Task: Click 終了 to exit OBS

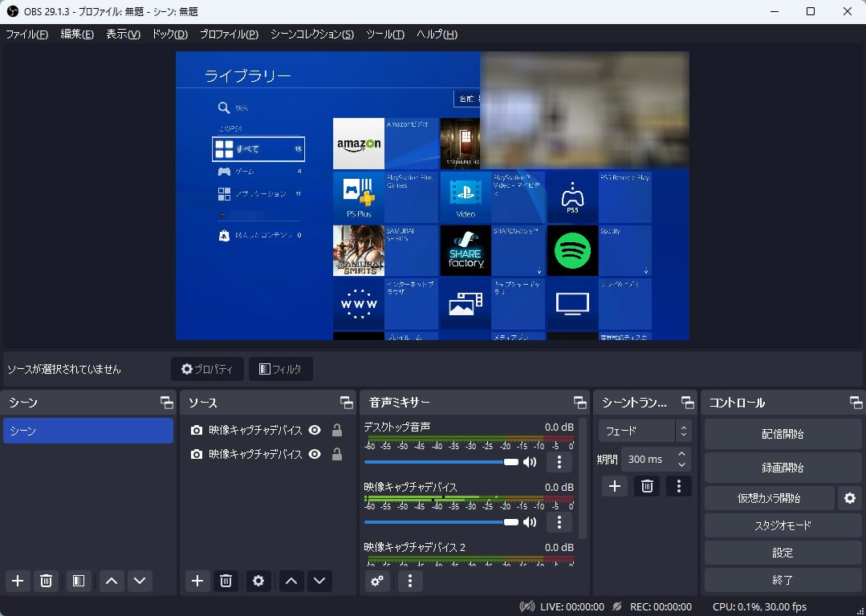Action: pos(783,580)
